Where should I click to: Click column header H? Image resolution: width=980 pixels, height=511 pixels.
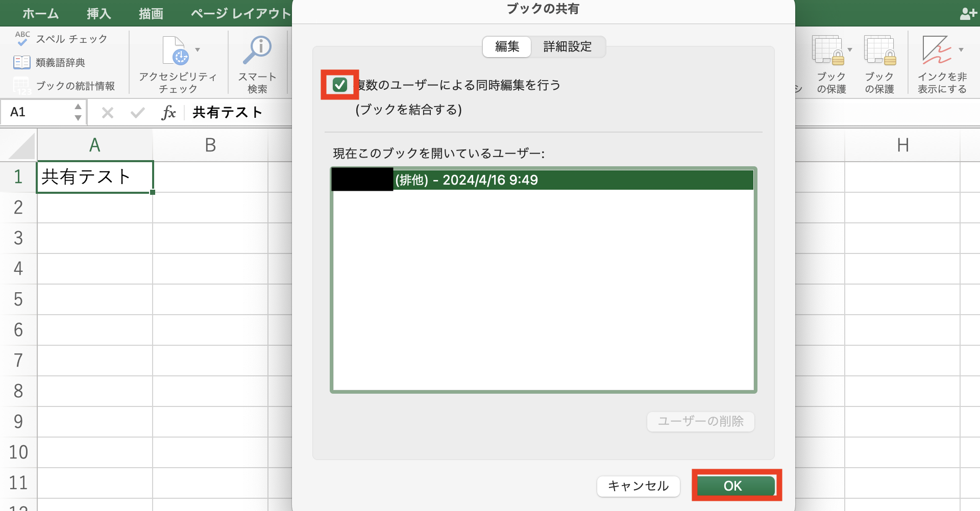[x=902, y=145]
